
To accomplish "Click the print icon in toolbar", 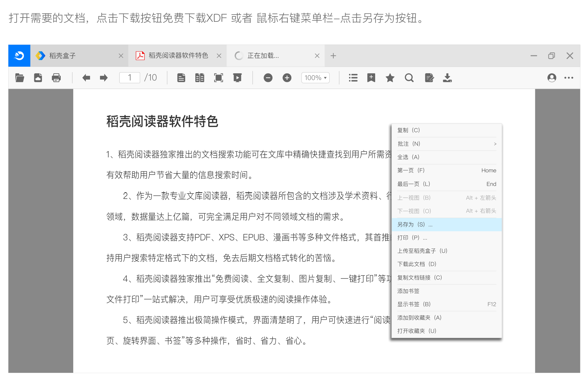I will (56, 78).
